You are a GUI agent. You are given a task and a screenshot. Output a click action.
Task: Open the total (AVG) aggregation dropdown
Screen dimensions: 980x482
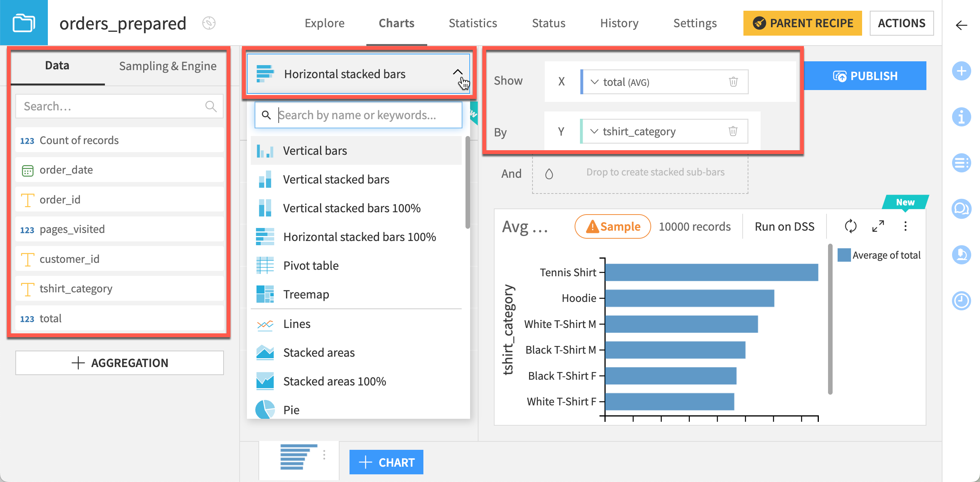coord(594,82)
